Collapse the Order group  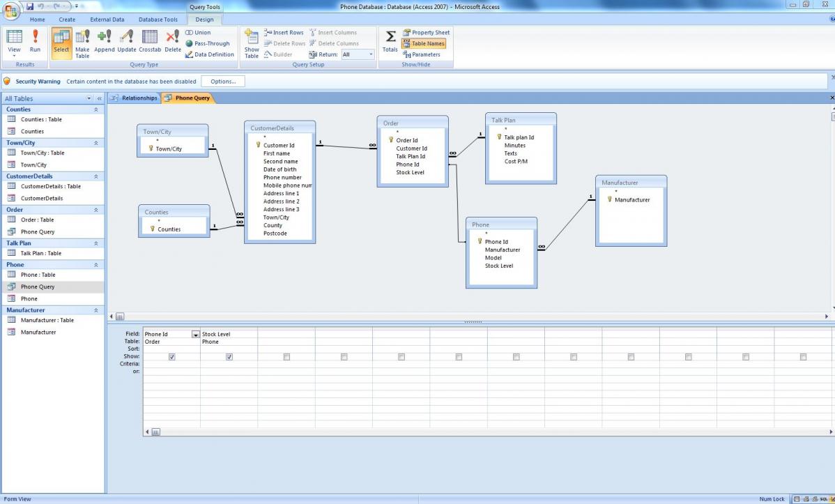pos(96,210)
